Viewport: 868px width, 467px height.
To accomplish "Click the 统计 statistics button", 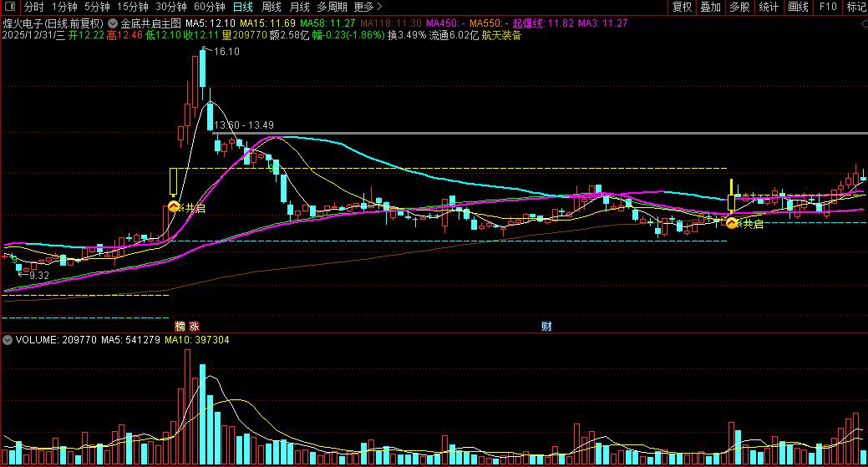I will [769, 8].
